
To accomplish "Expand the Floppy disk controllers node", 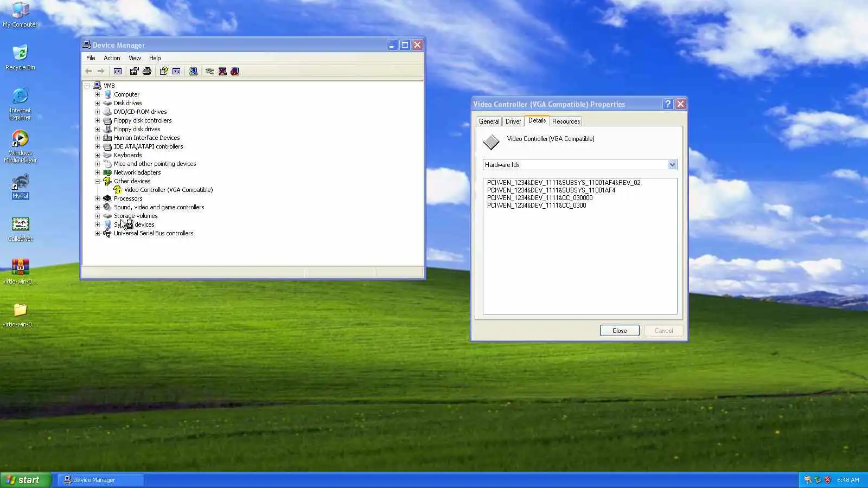I will [x=97, y=120].
